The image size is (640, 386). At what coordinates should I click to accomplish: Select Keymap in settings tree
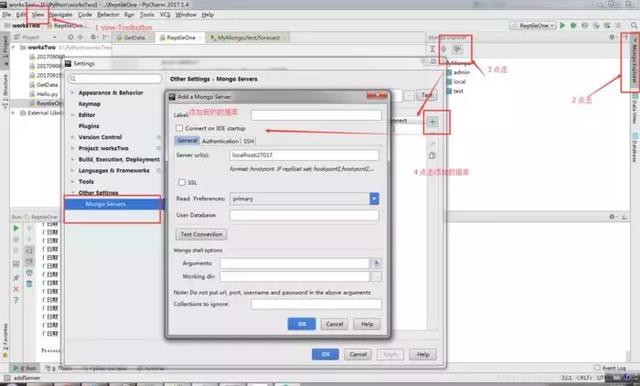[89, 104]
